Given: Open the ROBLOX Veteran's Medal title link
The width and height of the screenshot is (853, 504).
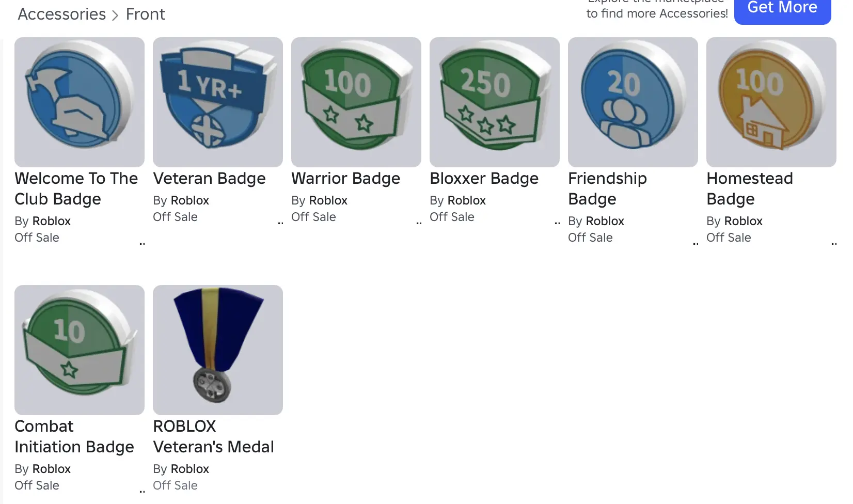Looking at the screenshot, I should click(x=213, y=437).
